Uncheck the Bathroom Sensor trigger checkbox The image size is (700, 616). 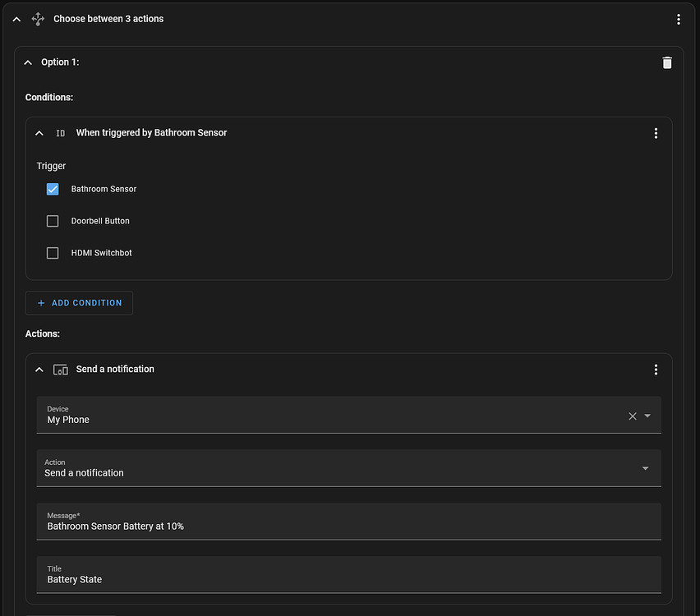(x=53, y=189)
